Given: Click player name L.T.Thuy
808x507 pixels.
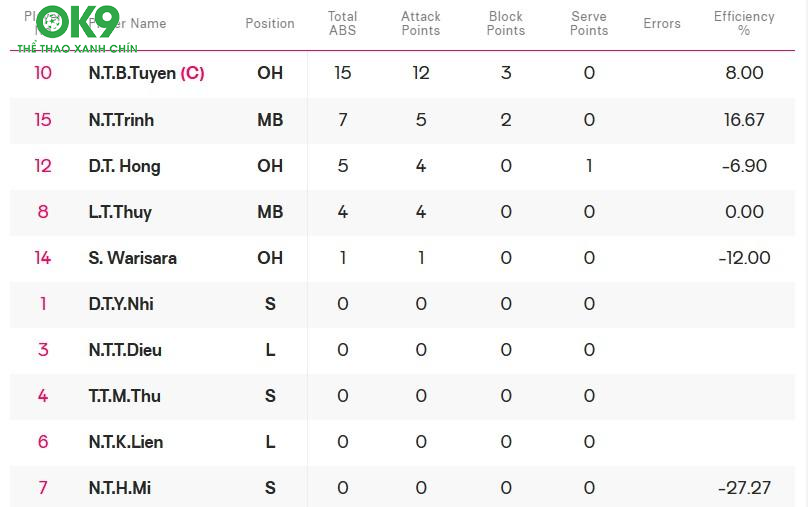Looking at the screenshot, I should tap(120, 212).
